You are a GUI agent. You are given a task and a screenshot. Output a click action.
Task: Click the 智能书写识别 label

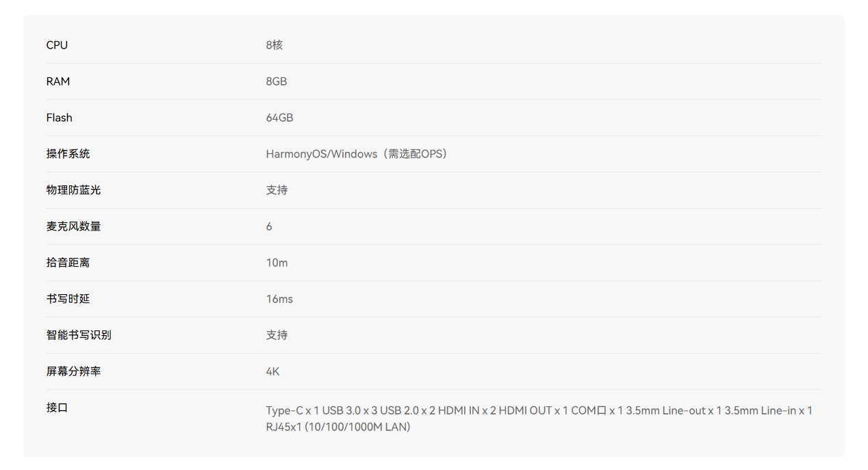click(79, 335)
